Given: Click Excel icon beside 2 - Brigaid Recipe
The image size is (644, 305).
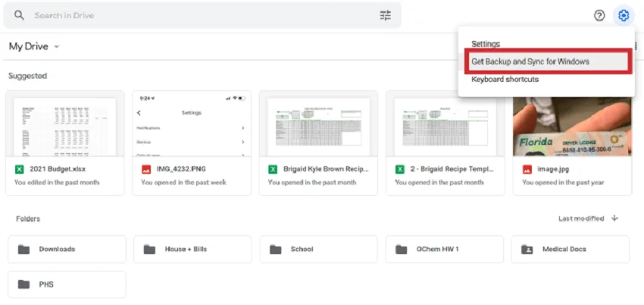Looking at the screenshot, I should coord(399,169).
